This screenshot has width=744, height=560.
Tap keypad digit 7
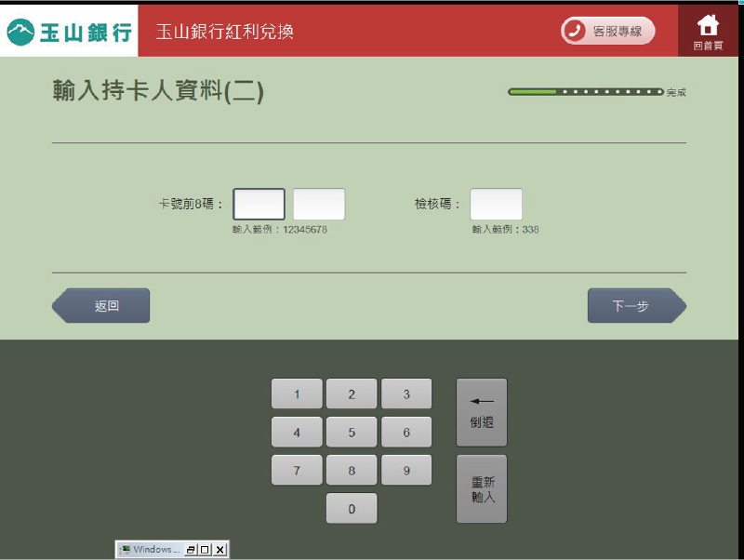point(297,470)
